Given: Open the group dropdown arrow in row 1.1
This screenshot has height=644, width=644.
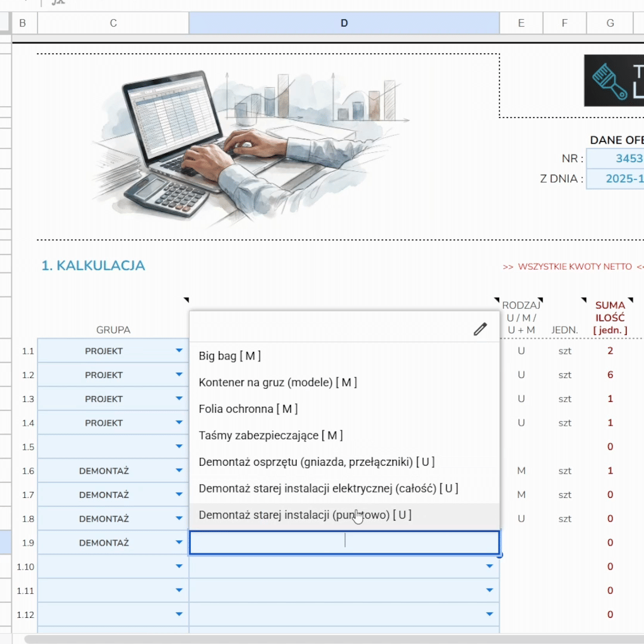Looking at the screenshot, I should click(179, 351).
